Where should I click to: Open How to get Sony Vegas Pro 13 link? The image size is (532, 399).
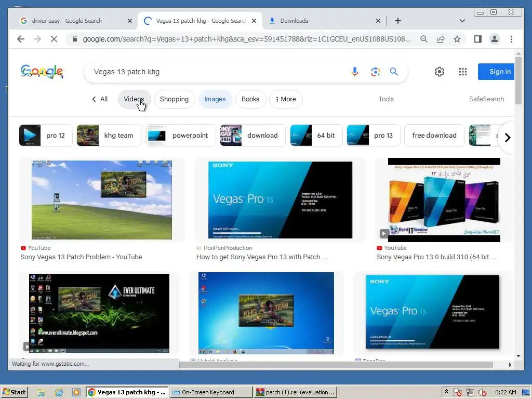tap(262, 257)
